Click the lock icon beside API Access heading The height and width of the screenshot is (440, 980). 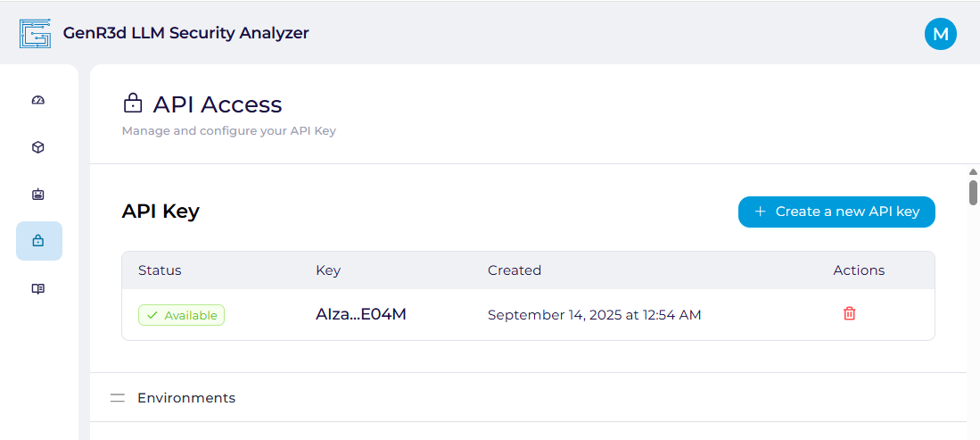(x=132, y=104)
